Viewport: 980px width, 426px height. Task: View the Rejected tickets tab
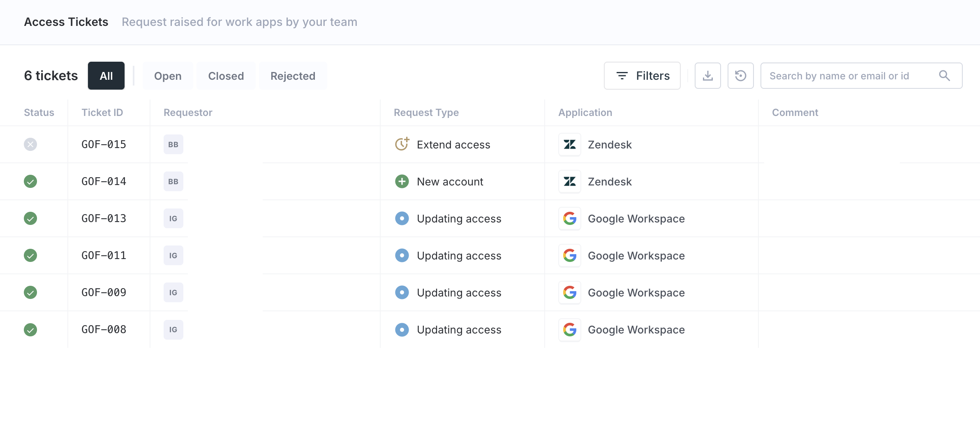point(293,76)
